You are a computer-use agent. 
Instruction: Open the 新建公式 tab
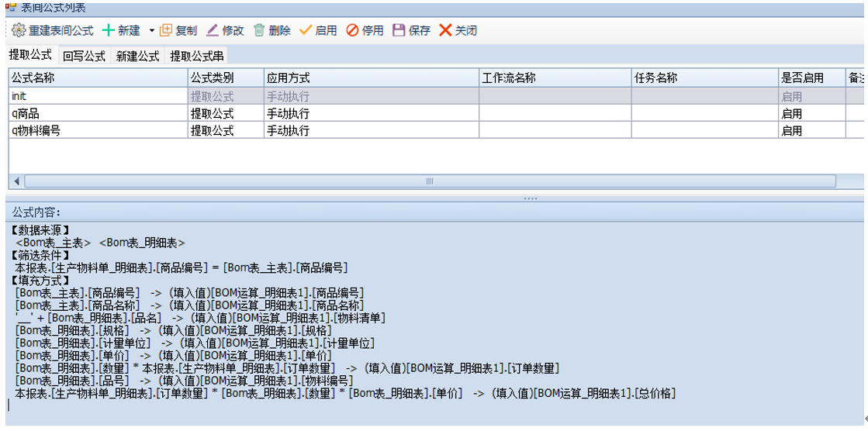click(x=137, y=56)
